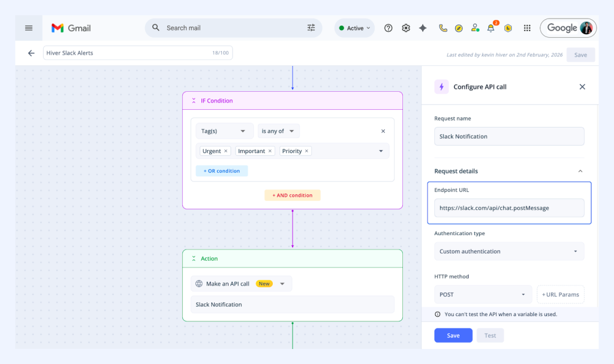Click the globe icon beside Make an API call
This screenshot has height=364, width=614.
pyautogui.click(x=200, y=283)
